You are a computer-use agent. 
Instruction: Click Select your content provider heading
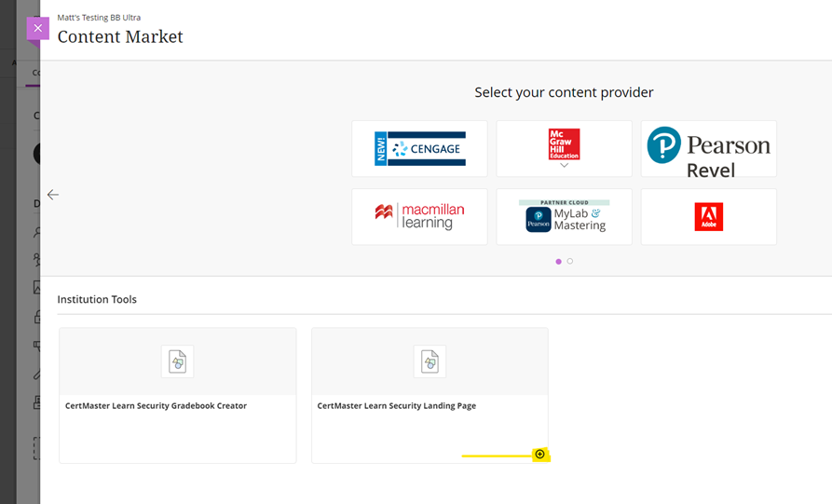click(564, 92)
